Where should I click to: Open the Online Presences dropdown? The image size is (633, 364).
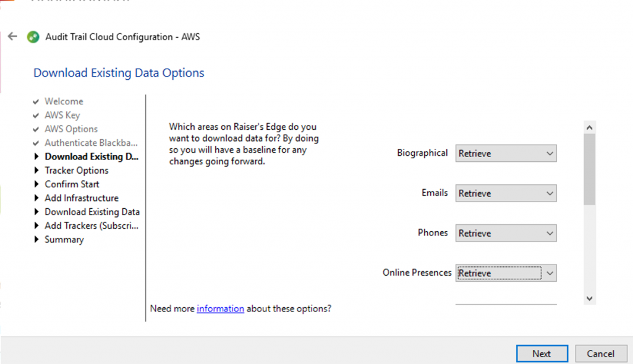click(x=506, y=273)
